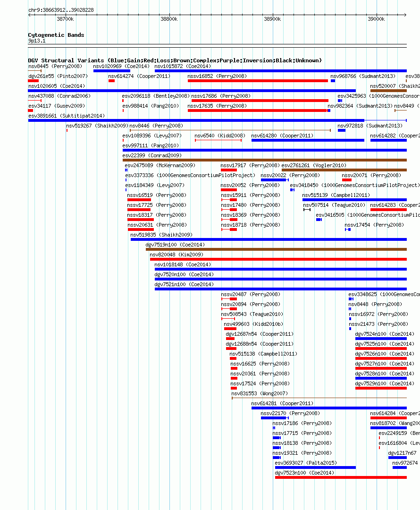Click the nsv831553 (Wong2007) label

coord(260,393)
